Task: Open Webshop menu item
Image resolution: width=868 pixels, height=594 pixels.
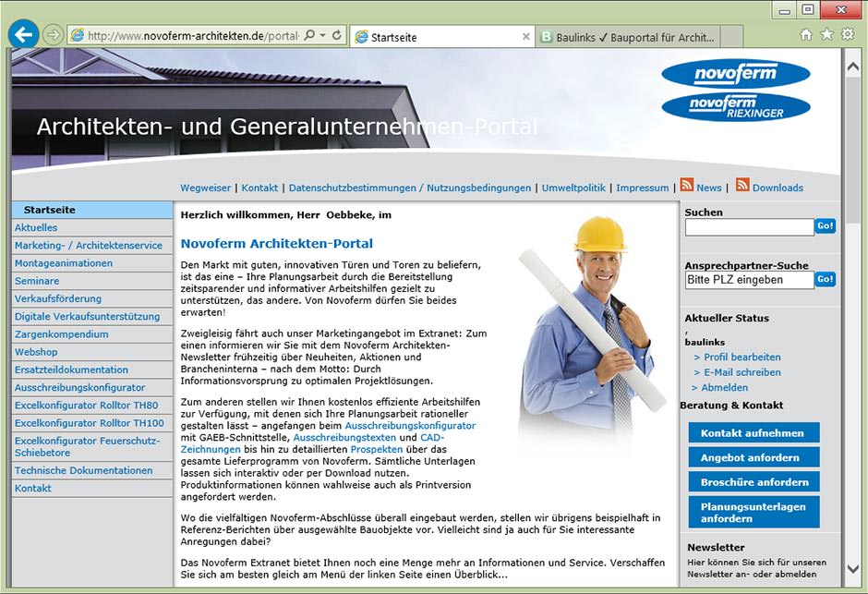Action: coord(92,352)
